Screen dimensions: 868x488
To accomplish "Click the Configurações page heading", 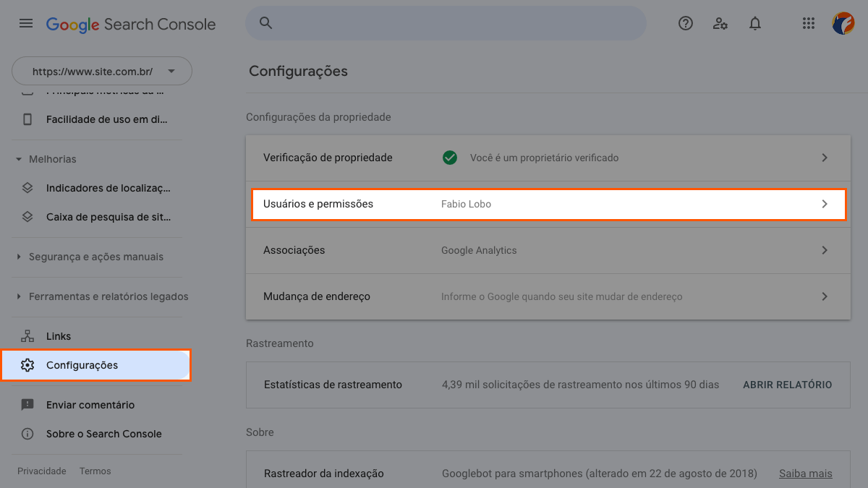I will 298,71.
